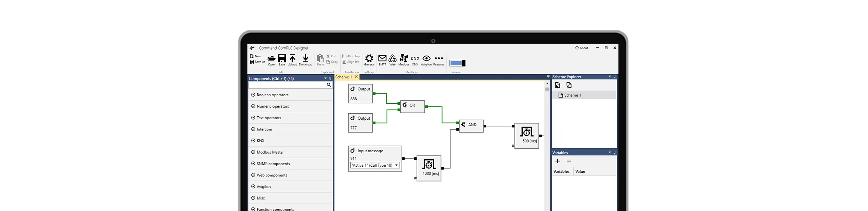Toggle the online switch
The width and height of the screenshot is (868, 211).
(457, 63)
